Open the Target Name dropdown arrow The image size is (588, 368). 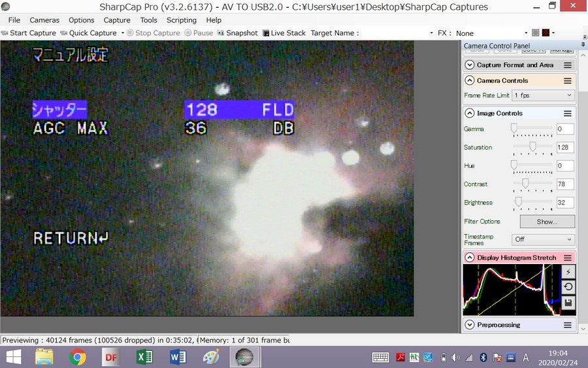(x=431, y=33)
